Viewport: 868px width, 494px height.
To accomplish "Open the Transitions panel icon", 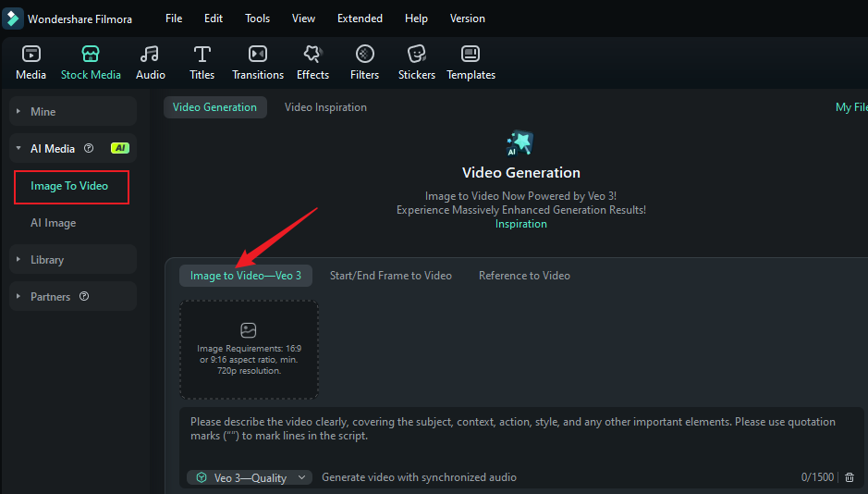I will tap(258, 54).
